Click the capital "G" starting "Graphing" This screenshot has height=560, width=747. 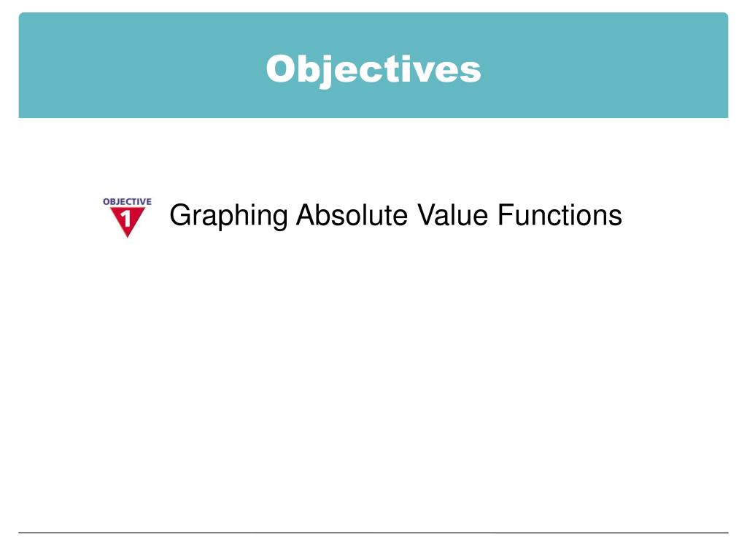coord(179,216)
